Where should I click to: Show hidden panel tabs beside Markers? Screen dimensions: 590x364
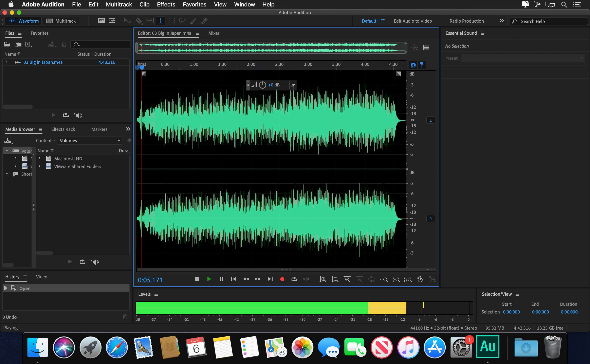tap(128, 129)
